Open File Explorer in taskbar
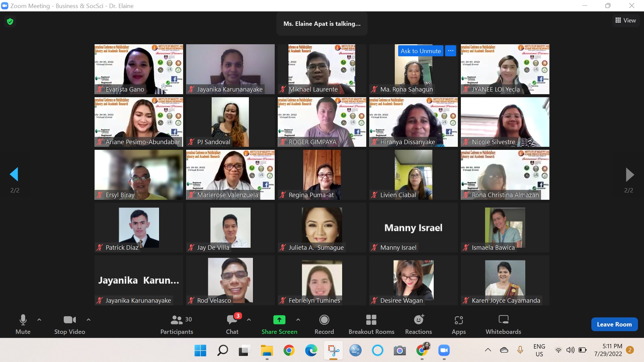The image size is (644, 362). (267, 351)
